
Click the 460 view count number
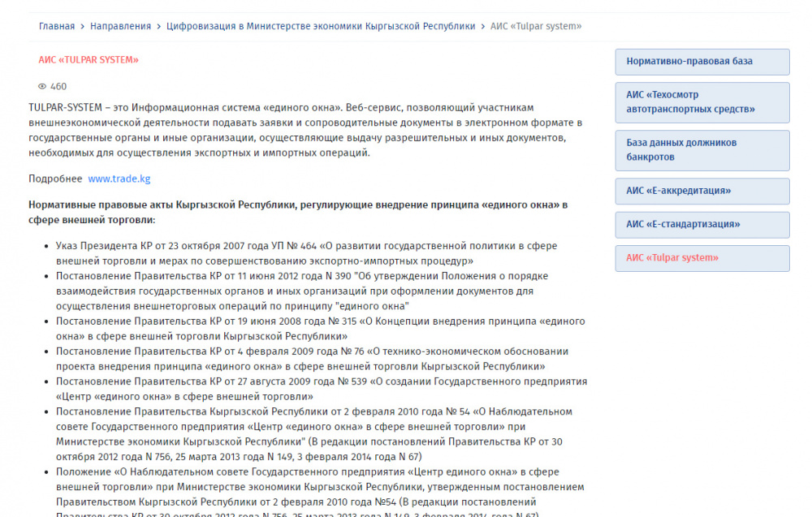click(58, 86)
